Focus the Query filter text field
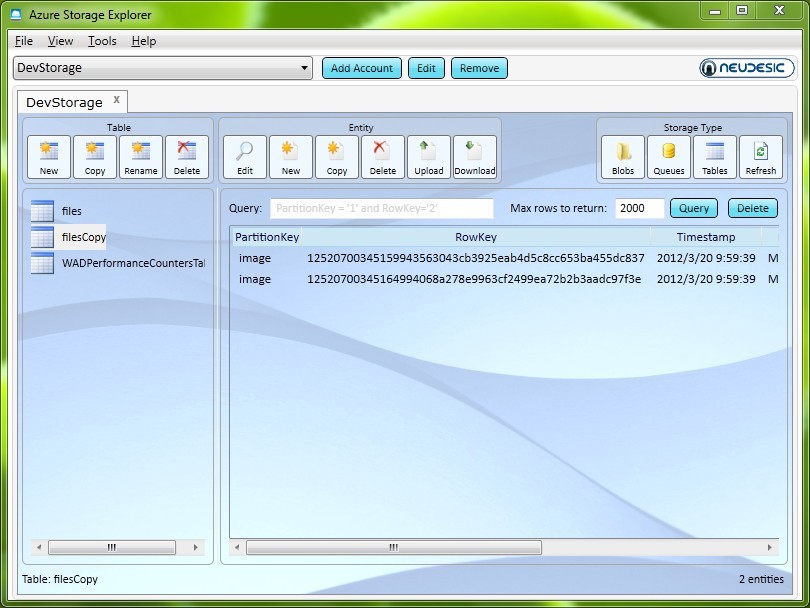This screenshot has height=608, width=810. [382, 208]
